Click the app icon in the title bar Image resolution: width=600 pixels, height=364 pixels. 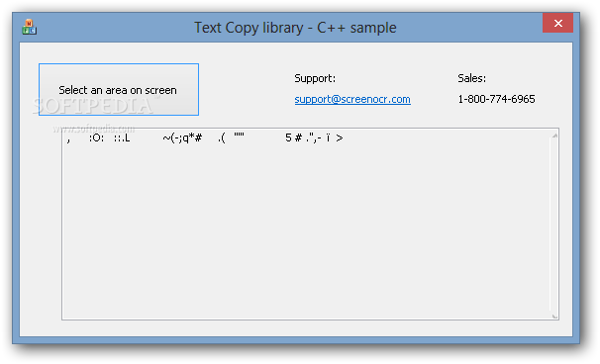pos(29,27)
